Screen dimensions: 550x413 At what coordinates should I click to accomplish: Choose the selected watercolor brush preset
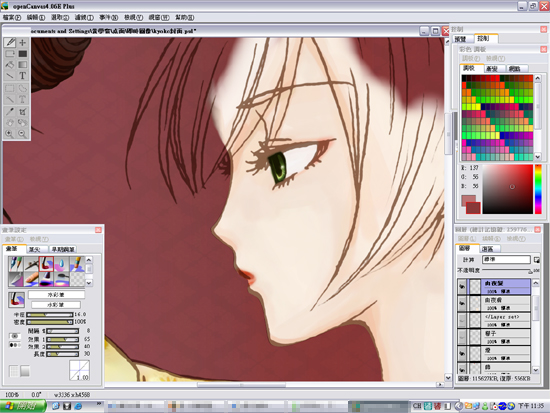point(46,264)
